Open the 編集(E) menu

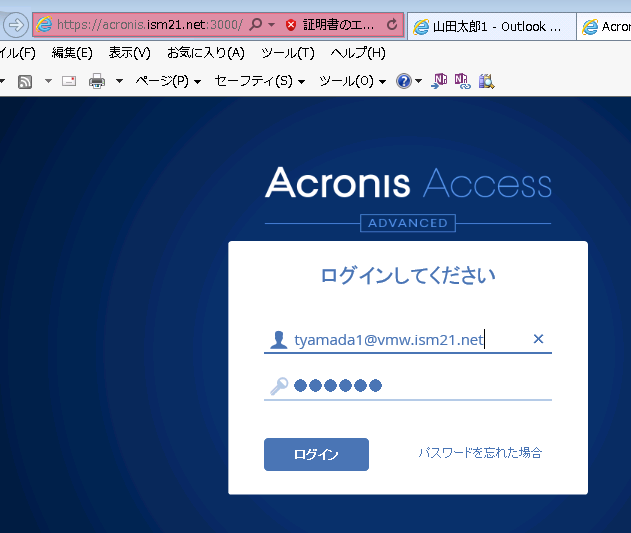coord(72,53)
